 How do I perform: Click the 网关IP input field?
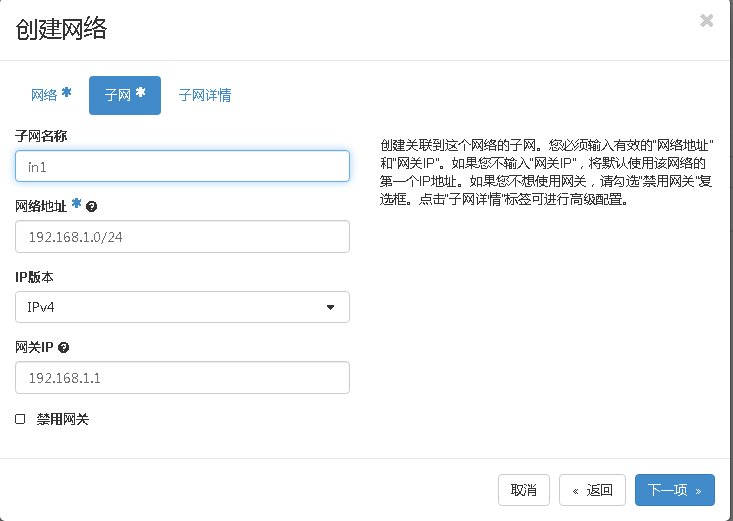point(182,377)
